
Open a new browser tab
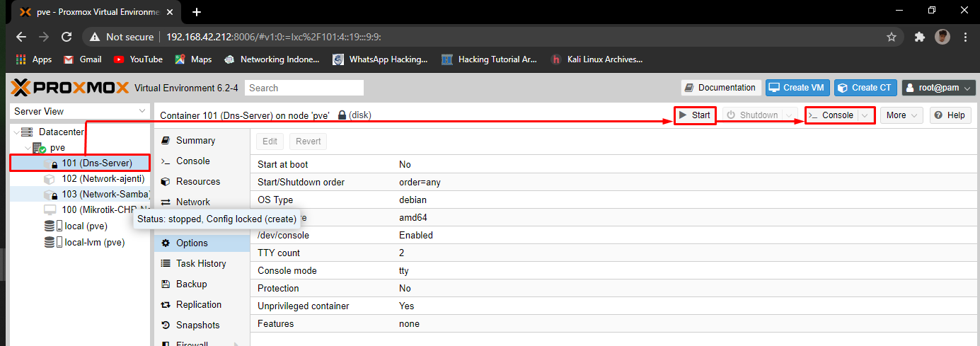(197, 12)
